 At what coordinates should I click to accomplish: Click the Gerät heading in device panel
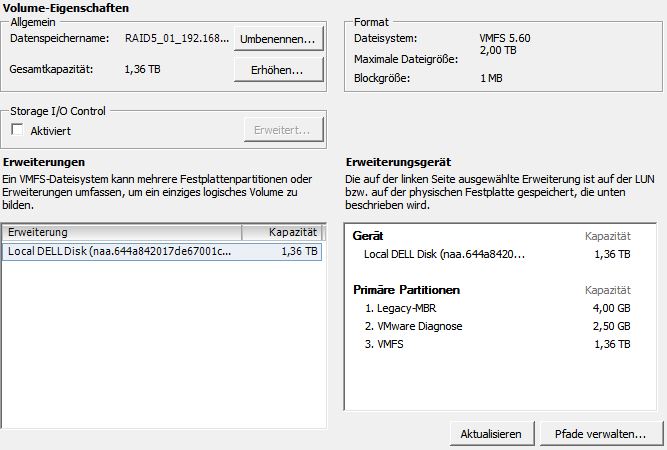pos(370,236)
